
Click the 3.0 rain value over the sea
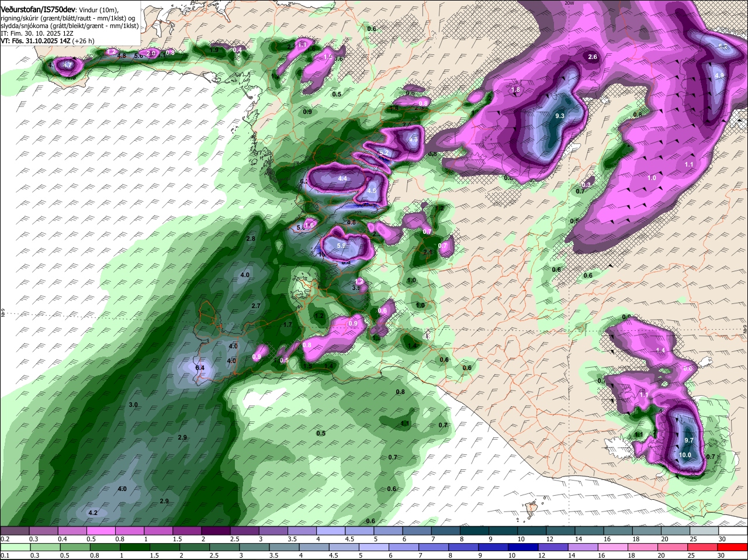tap(133, 405)
